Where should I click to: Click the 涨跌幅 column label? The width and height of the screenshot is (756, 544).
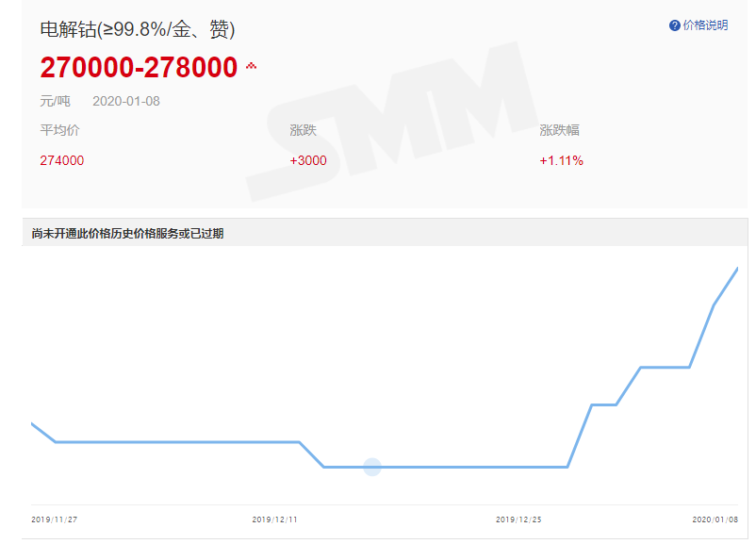(x=559, y=130)
